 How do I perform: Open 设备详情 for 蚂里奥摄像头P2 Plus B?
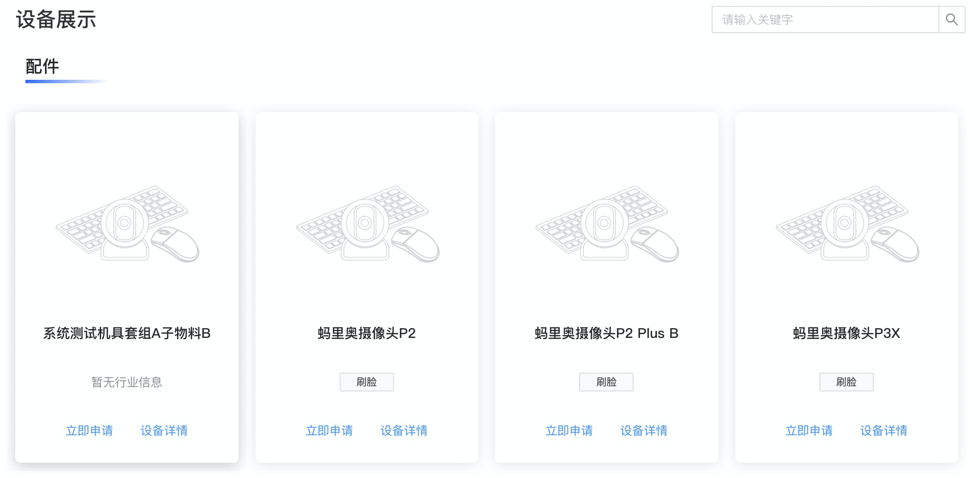pos(644,430)
